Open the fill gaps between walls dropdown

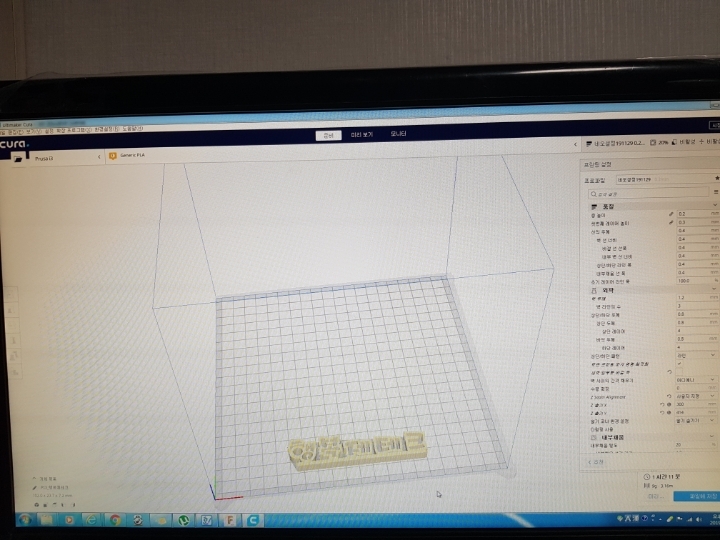pyautogui.click(x=696, y=380)
